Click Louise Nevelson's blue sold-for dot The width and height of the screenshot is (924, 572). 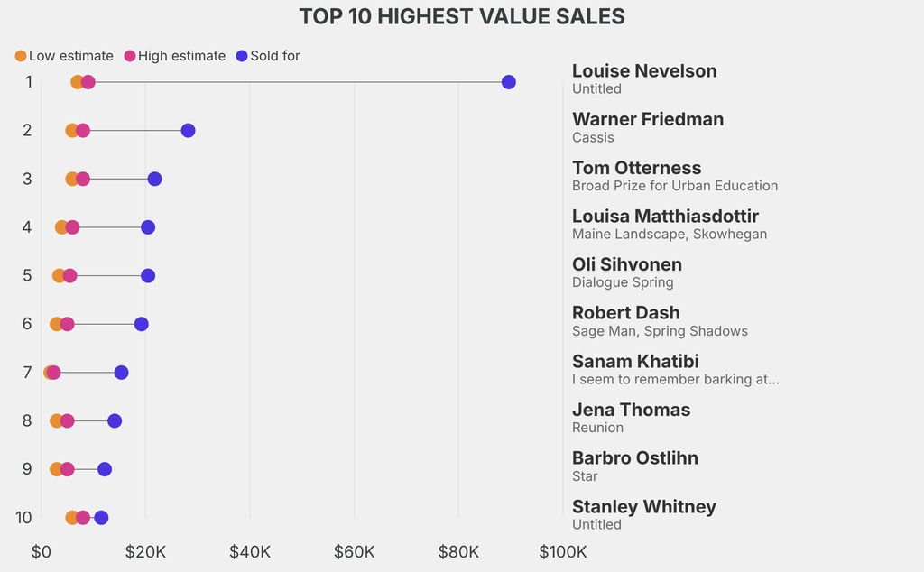509,82
